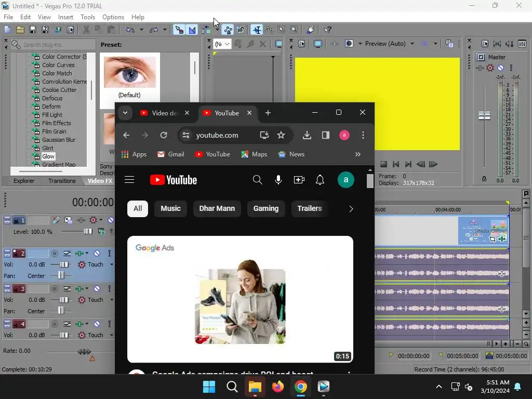Select Film Grain plug-in
Screen dimensions: 532x399
54,131
